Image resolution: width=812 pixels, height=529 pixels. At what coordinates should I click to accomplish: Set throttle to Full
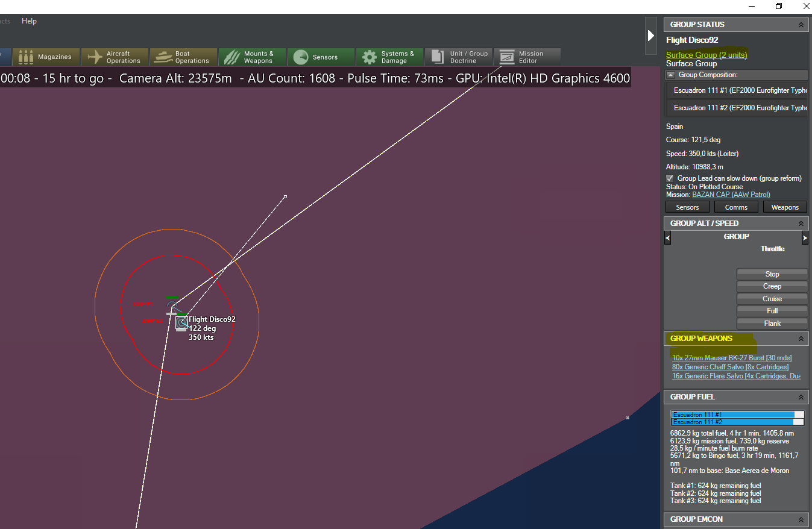click(772, 311)
